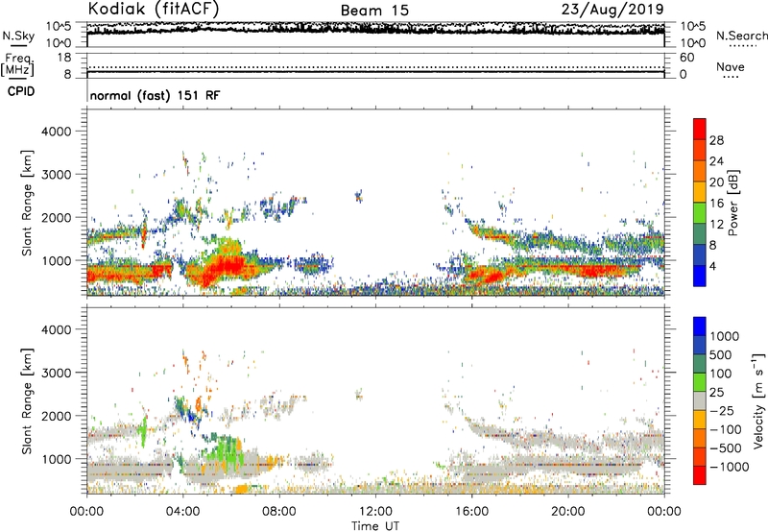Click the red segment of the Power colorbar
Image resolution: width=768 pixels, height=532 pixels.
[700, 129]
